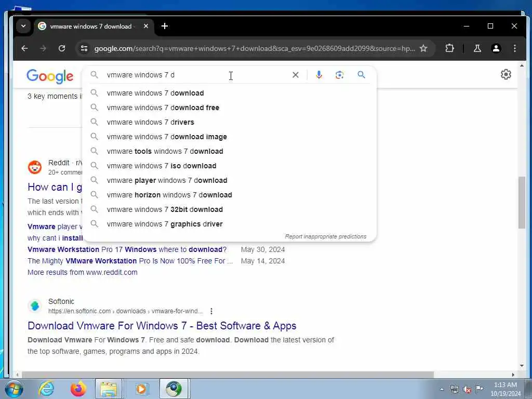This screenshot has height=399, width=532.
Task: Choose suggestion 'vmware windows 7 drivers'
Action: click(229, 122)
